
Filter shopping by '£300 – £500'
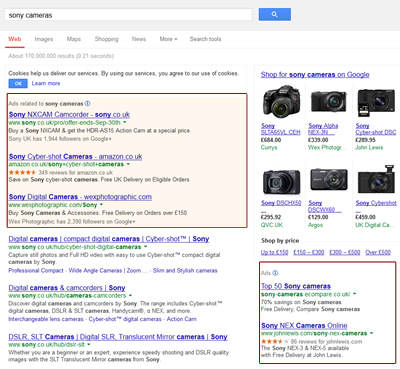coord(345,252)
